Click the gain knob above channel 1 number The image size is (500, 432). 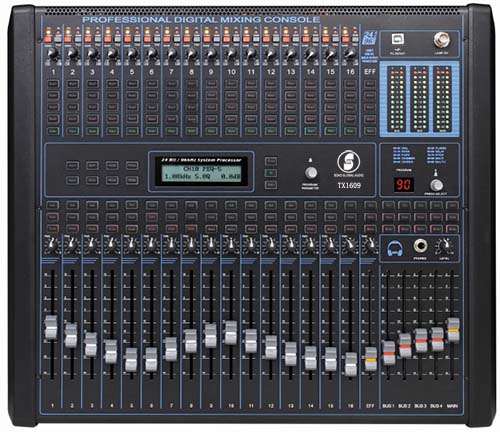click(x=52, y=54)
